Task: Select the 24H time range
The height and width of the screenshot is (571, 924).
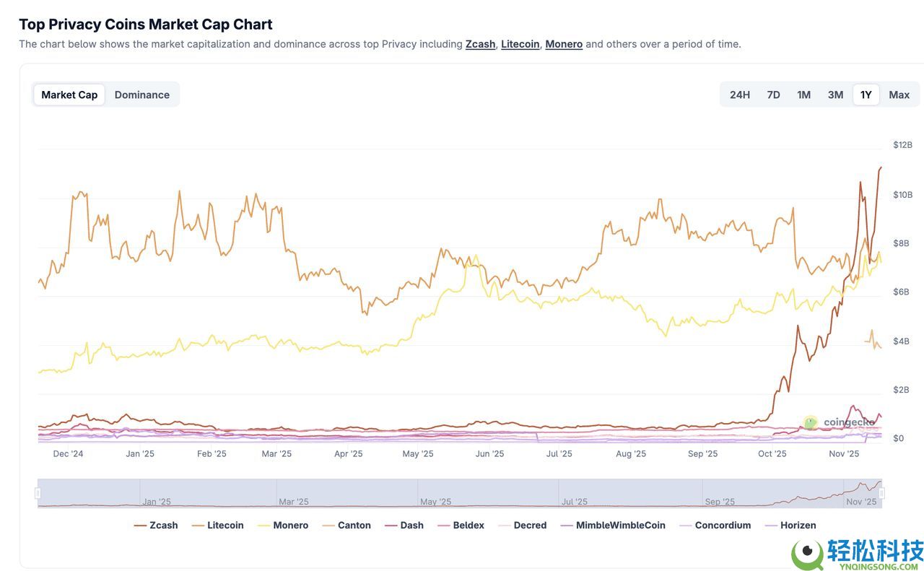Action: pos(739,93)
